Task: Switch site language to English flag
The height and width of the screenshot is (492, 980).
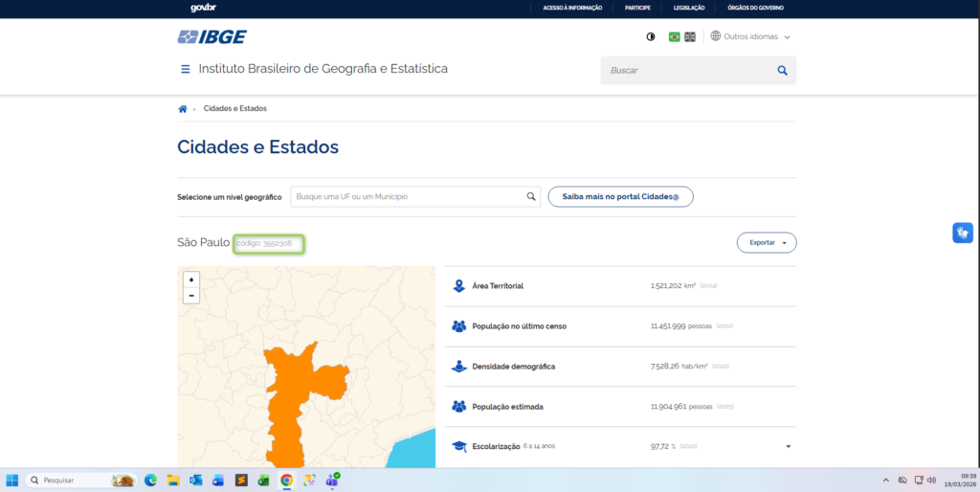Action: 690,36
